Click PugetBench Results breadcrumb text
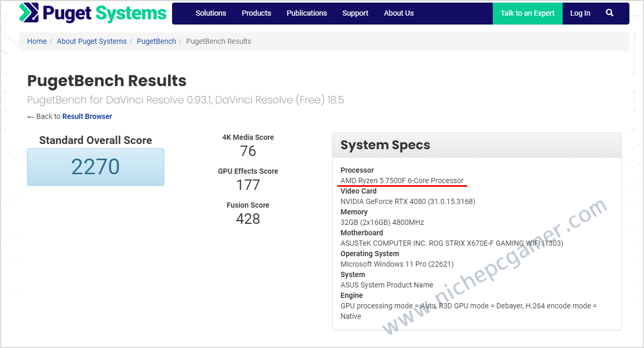This screenshot has height=348, width=644. click(218, 41)
